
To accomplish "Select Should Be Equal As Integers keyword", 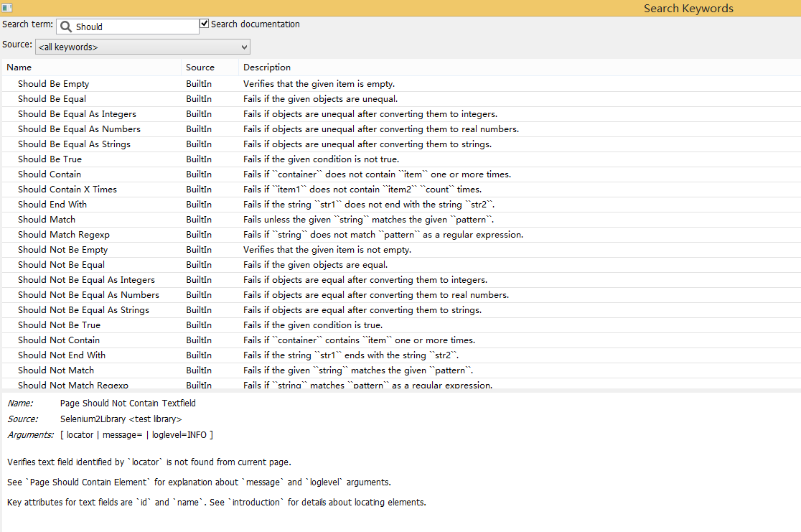I will [x=77, y=114].
